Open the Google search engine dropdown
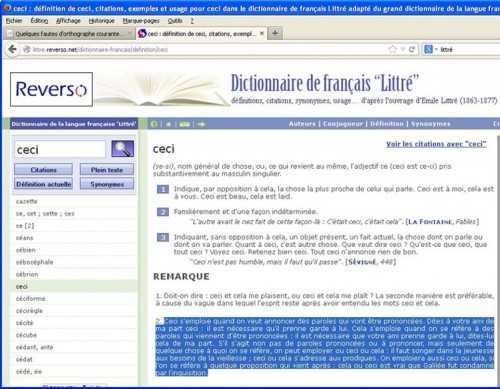The image size is (500, 389). (x=430, y=49)
